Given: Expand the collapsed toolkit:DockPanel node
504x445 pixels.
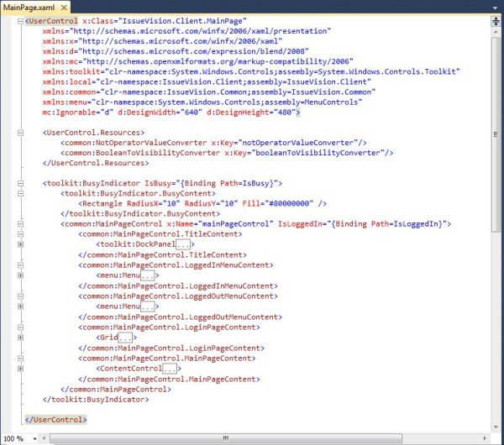Looking at the screenshot, I should tap(20, 244).
